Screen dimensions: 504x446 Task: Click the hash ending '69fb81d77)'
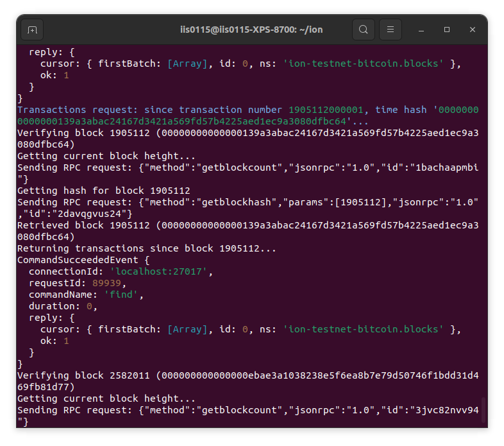(46, 387)
